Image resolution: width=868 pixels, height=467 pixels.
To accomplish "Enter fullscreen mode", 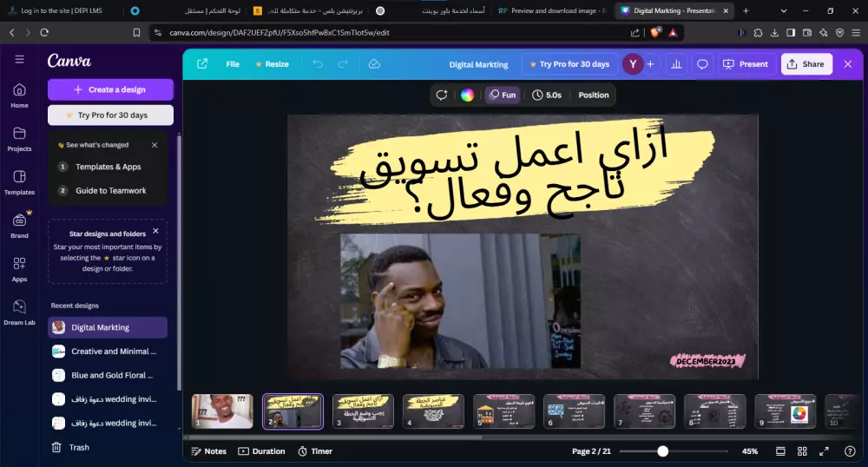I will tap(824, 451).
